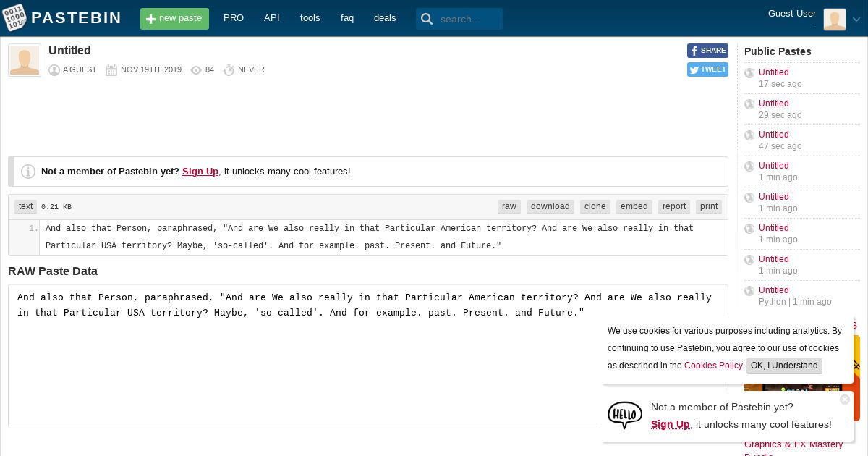Create a new paste with the green button
The height and width of the screenshot is (456, 868).
click(174, 19)
